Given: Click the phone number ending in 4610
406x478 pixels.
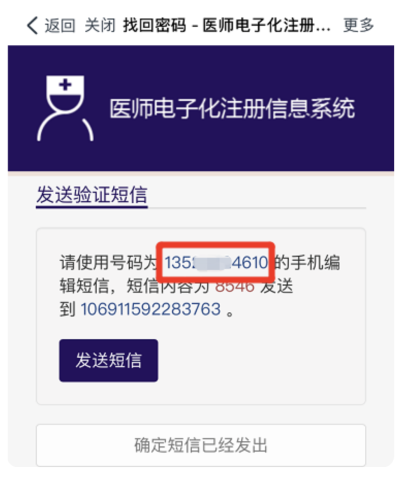Looking at the screenshot, I should coord(216,262).
